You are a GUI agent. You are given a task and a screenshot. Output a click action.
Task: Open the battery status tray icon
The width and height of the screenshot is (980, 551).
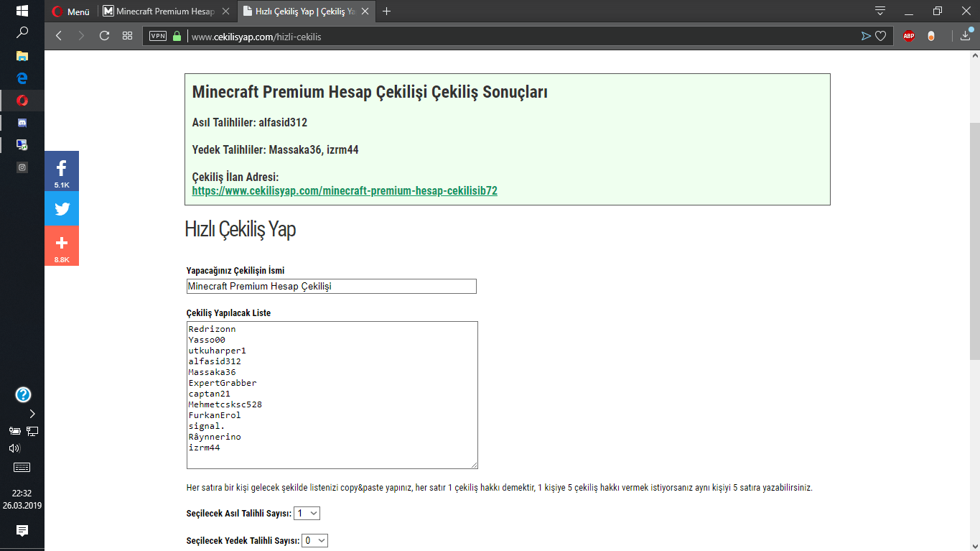(x=14, y=431)
